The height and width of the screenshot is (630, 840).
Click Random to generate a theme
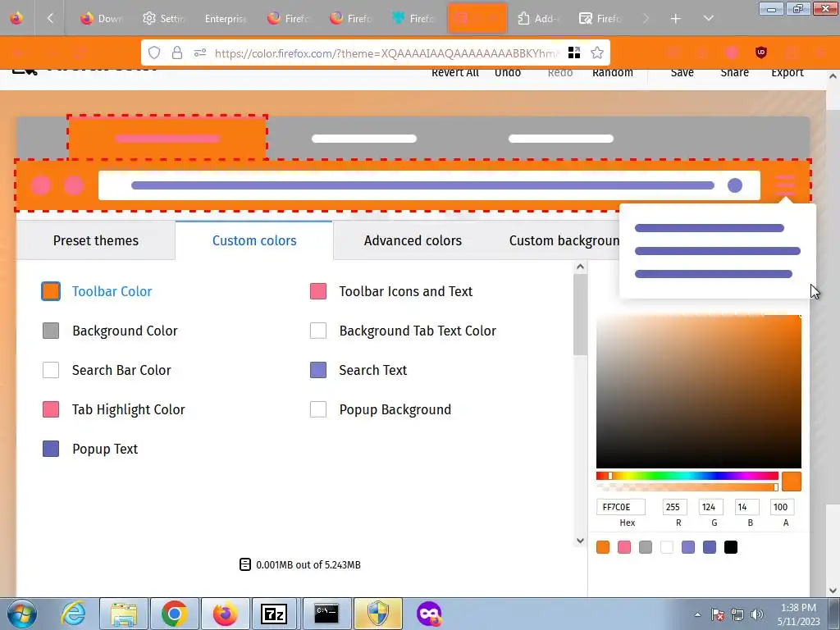[612, 73]
